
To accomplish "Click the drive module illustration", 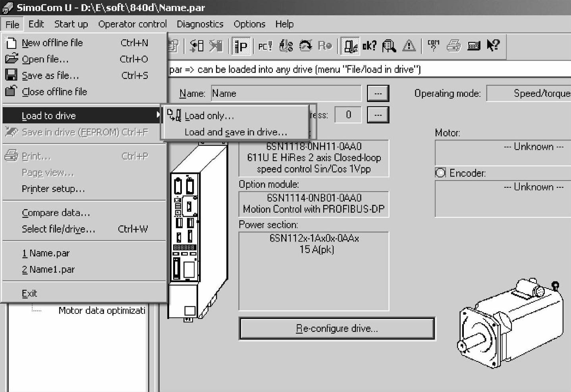I will coord(198,233).
